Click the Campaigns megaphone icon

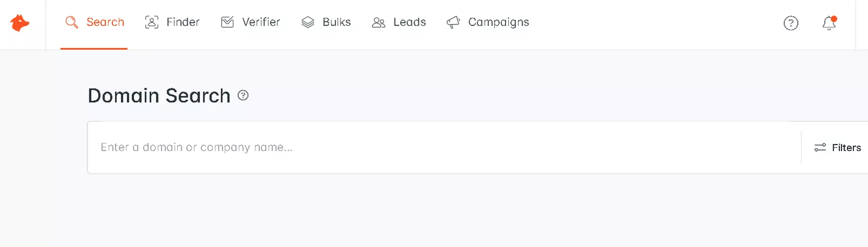(453, 22)
